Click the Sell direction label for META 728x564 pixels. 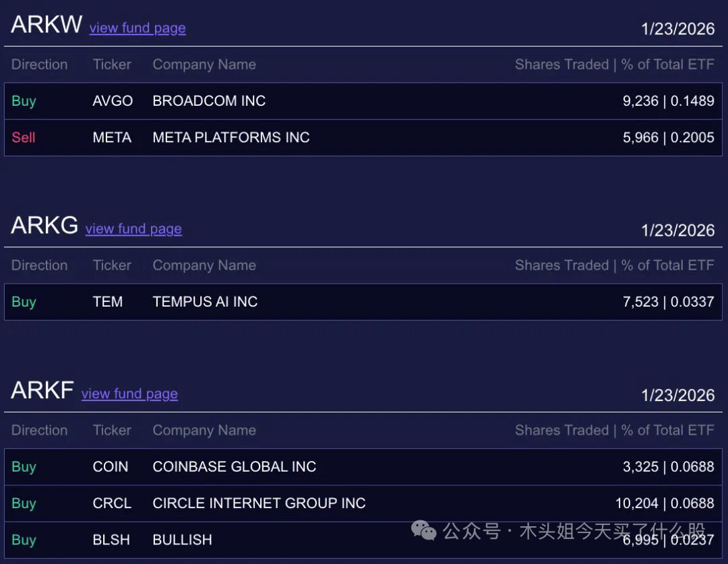point(24,137)
